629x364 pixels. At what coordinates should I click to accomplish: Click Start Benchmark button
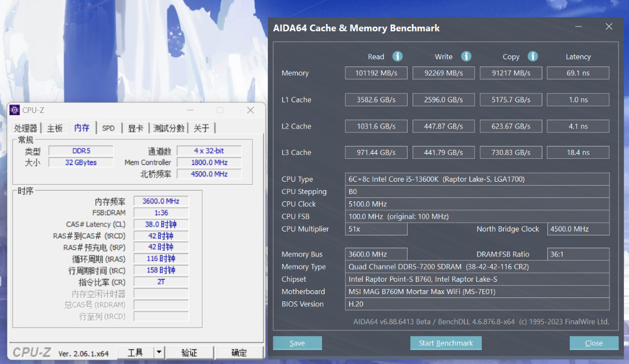[x=446, y=343]
